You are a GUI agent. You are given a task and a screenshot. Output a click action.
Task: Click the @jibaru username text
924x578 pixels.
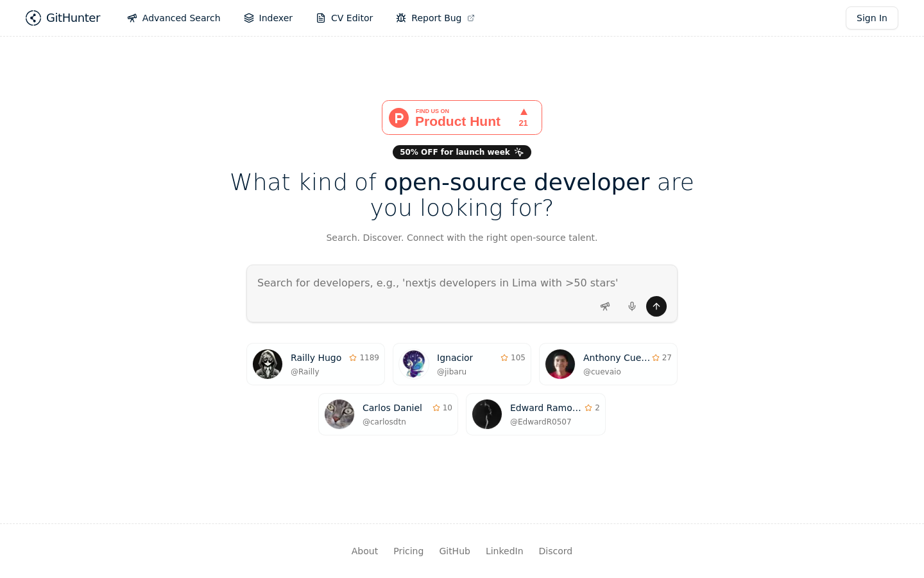point(452,372)
